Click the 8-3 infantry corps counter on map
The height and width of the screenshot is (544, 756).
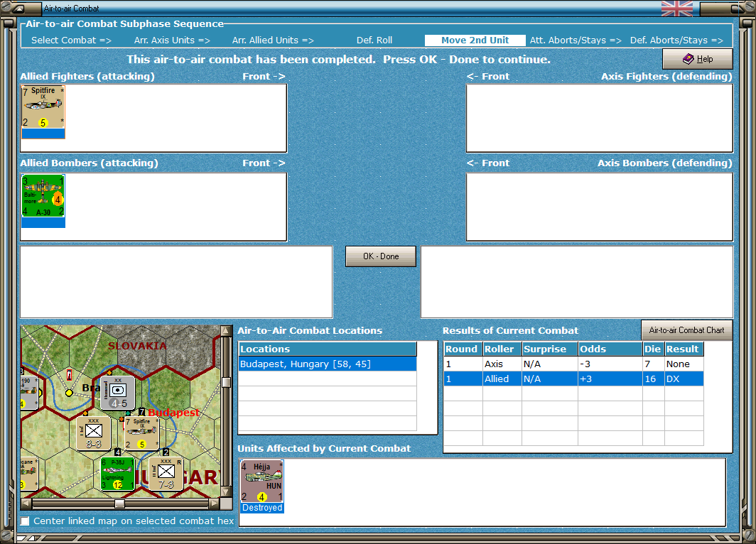click(94, 433)
